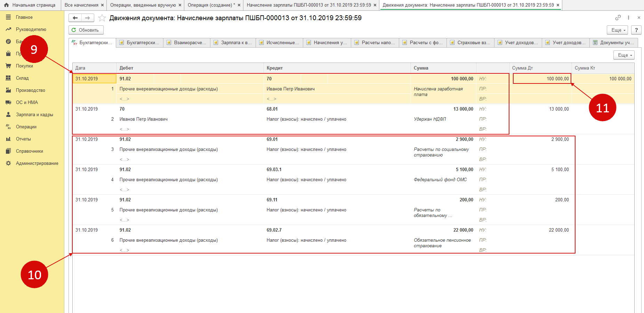Open the Исчисленные... register tab
This screenshot has width=644, height=313.
pos(280,42)
